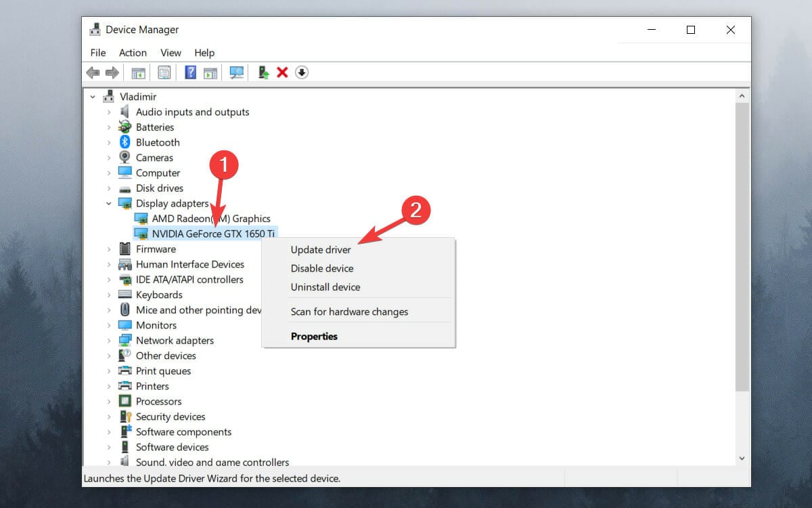Screen dimensions: 812x508
Task: Toggle the console tree toolbar icon
Action: tap(138, 72)
